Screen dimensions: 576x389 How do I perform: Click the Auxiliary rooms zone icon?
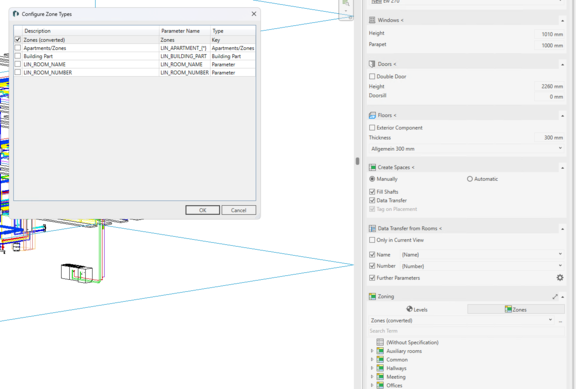point(380,351)
